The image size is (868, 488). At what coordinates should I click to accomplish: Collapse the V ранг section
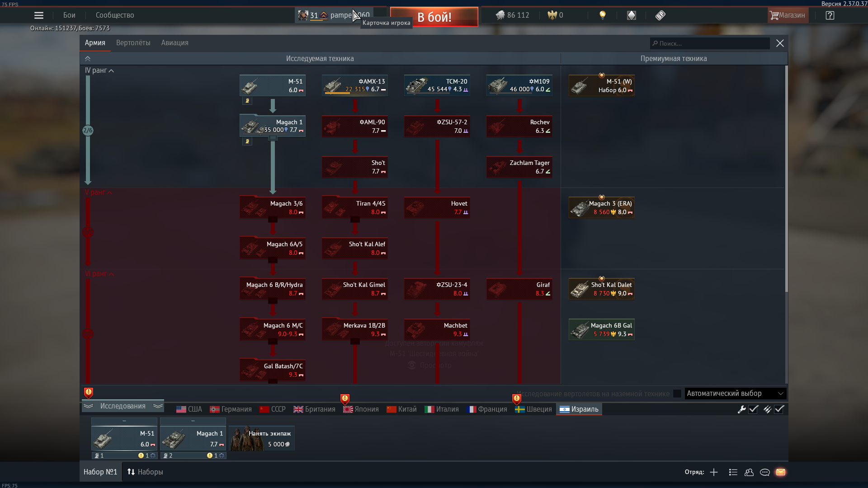[x=99, y=192]
